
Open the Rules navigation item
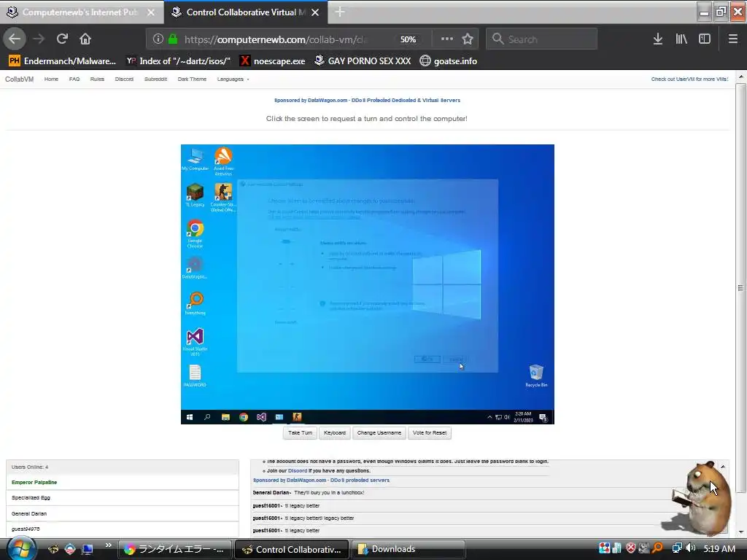(97, 79)
